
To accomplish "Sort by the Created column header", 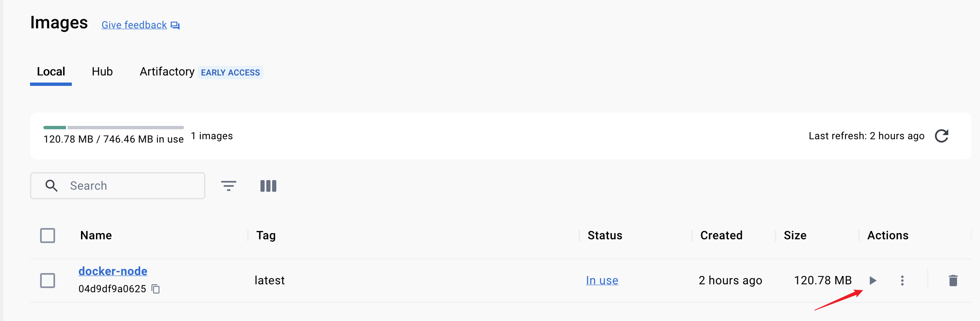I will [721, 236].
